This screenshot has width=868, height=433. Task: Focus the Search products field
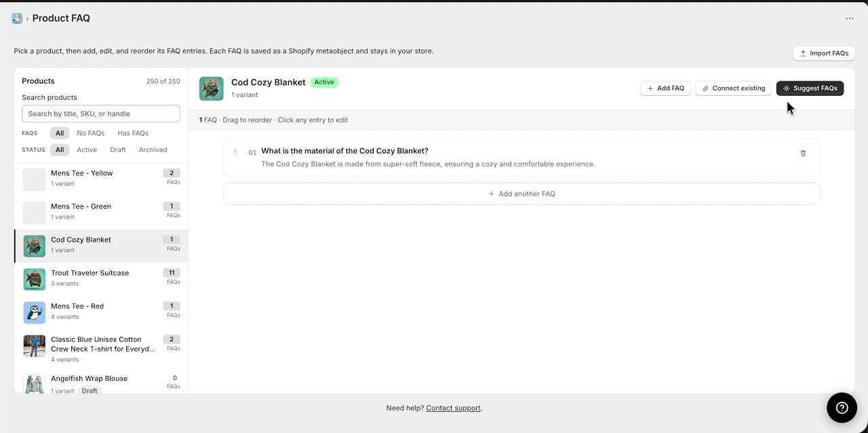tap(101, 113)
